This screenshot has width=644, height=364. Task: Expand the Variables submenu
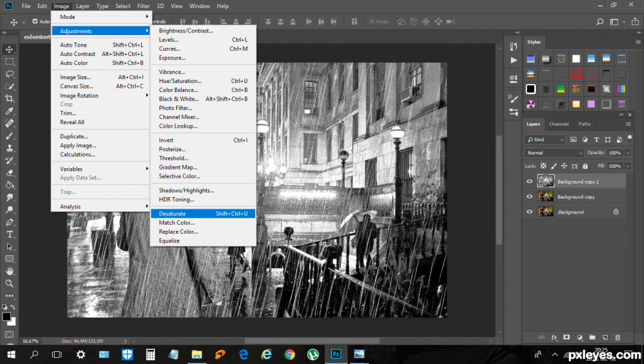pos(100,169)
